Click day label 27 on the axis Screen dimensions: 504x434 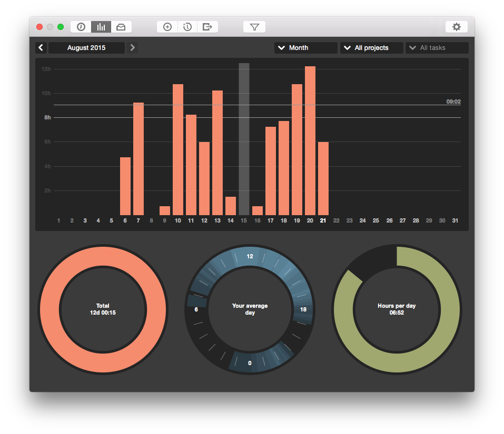pos(402,220)
